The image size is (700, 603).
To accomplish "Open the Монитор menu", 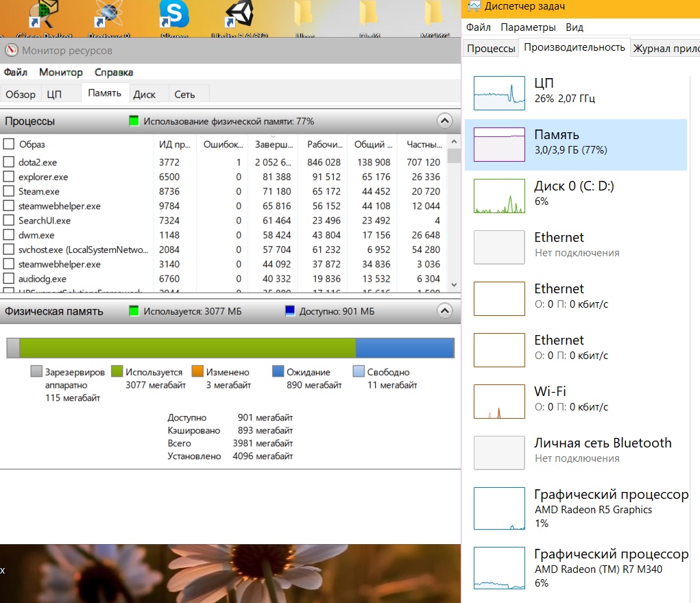I will click(60, 72).
